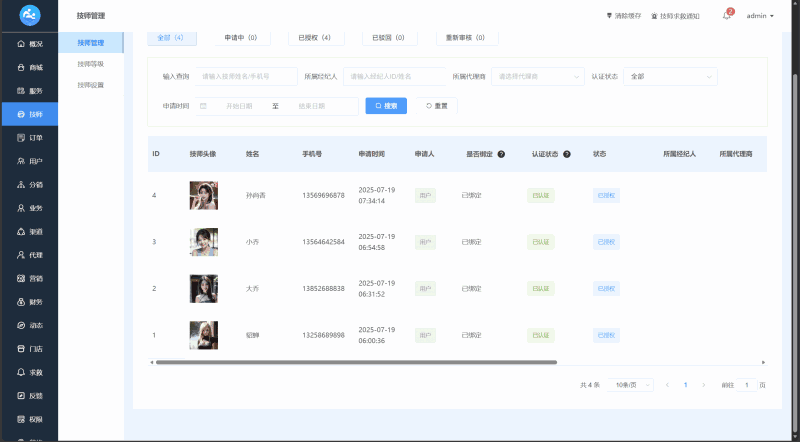Click the help icon next to 是否绑定
The height and width of the screenshot is (442, 800).
tap(501, 154)
